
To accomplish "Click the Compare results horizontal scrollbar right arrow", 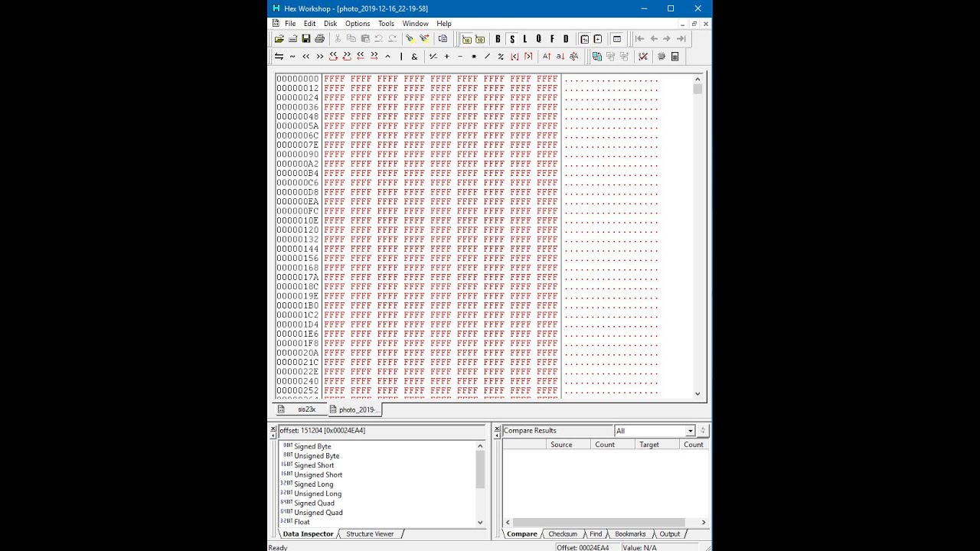I will pos(704,523).
